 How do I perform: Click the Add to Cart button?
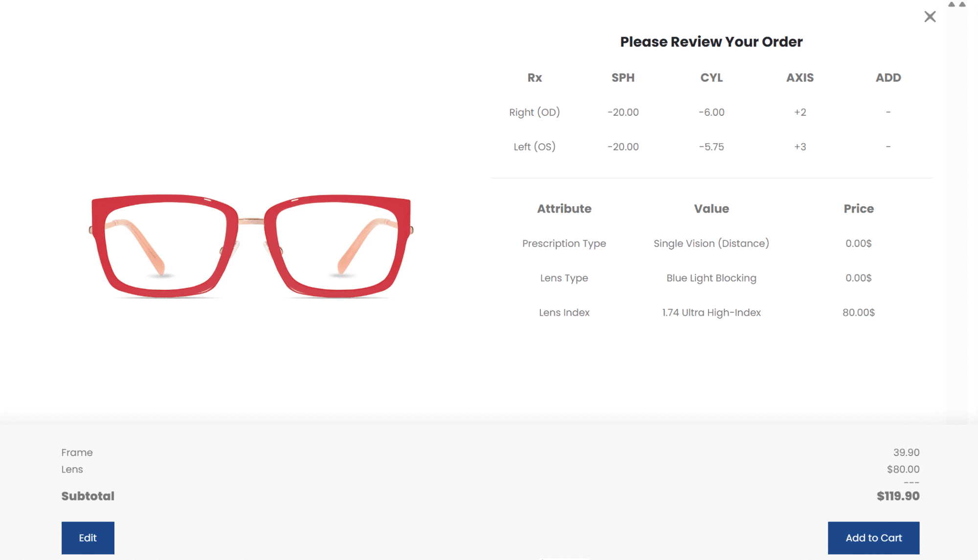(x=873, y=538)
